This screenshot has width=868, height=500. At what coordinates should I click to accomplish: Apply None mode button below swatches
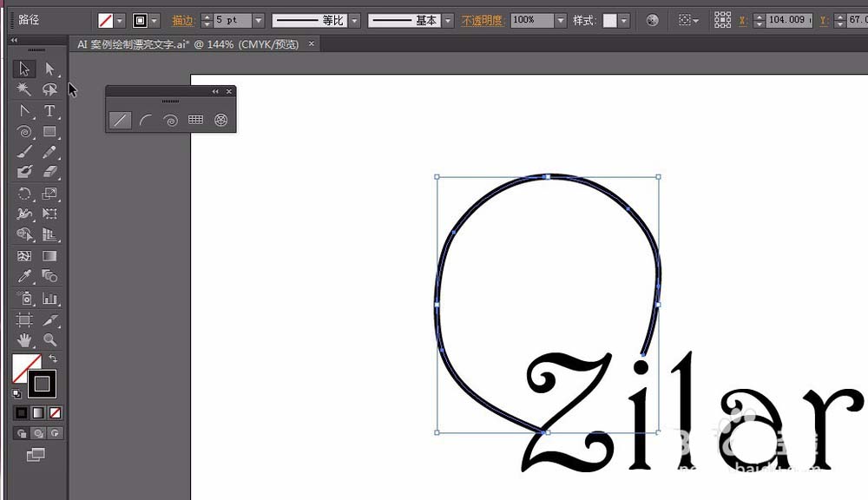pos(55,412)
